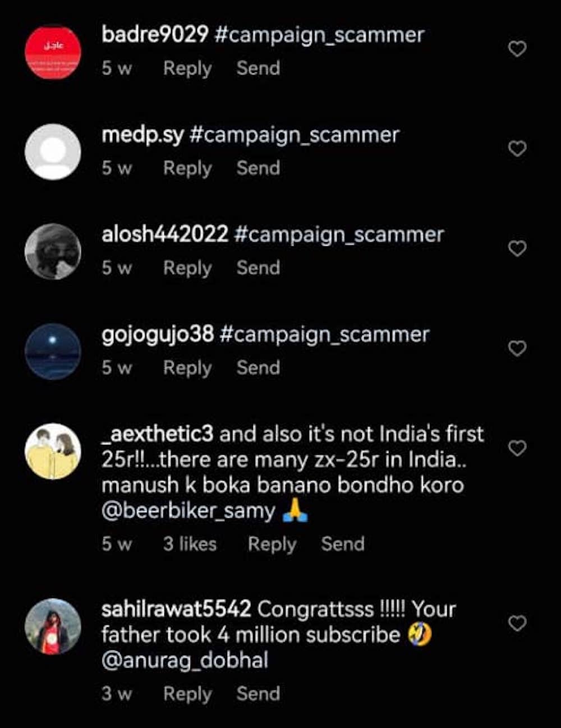Reply to _aexthetic3's comment
This screenshot has height=728, width=561.
click(272, 544)
